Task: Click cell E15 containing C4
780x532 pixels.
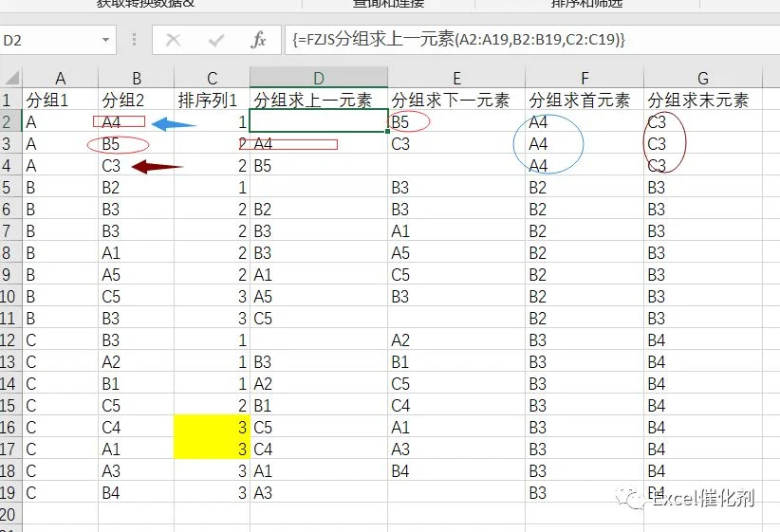Action: (456, 405)
